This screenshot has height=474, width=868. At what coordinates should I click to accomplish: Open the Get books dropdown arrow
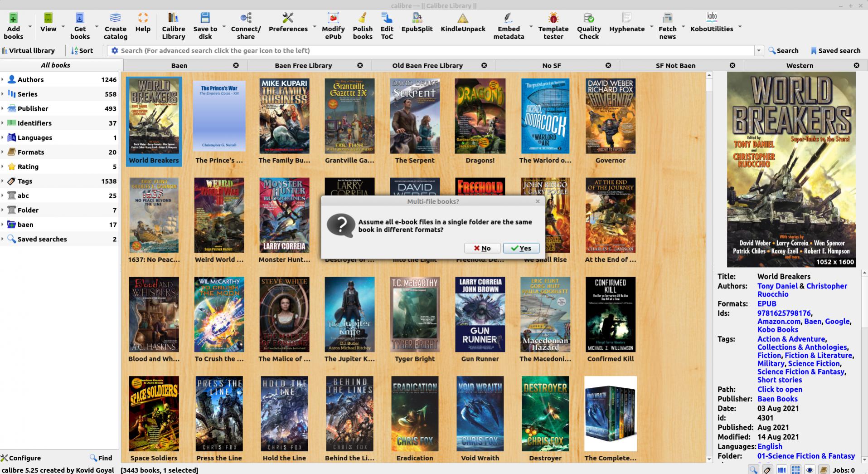tap(96, 26)
